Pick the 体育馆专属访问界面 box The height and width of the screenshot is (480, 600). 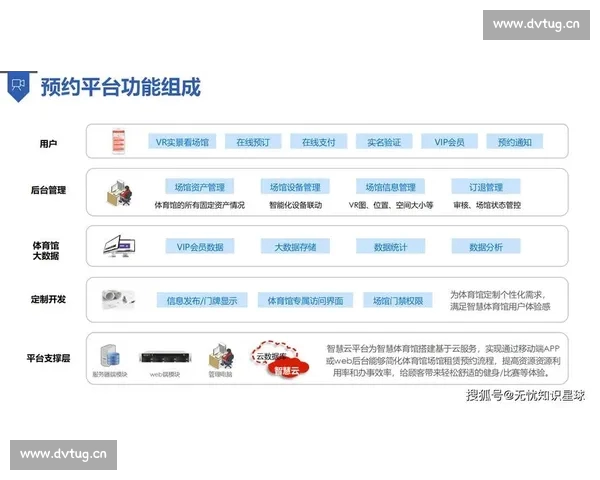[x=305, y=300]
